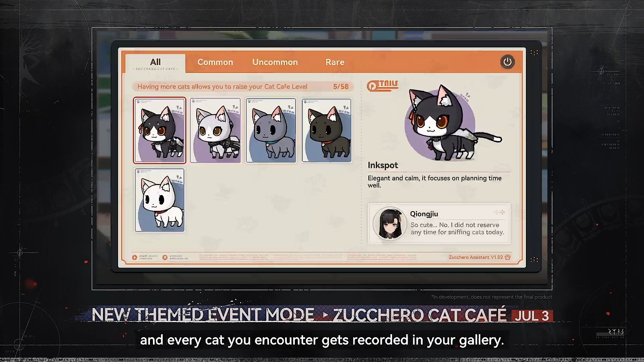Click the orange B icon in footer
The height and width of the screenshot is (362, 644).
point(165,257)
